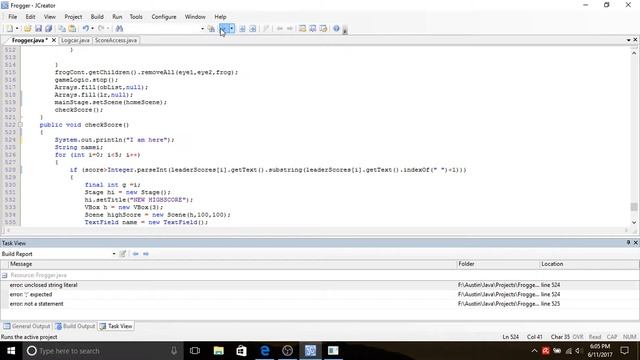
Task: Open the Run Project dropdown arrow
Action: [231, 29]
